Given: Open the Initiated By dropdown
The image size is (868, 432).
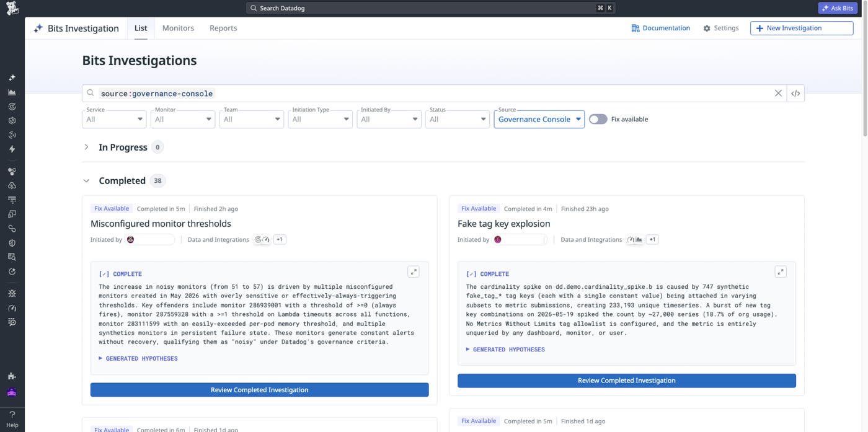Looking at the screenshot, I should point(389,119).
